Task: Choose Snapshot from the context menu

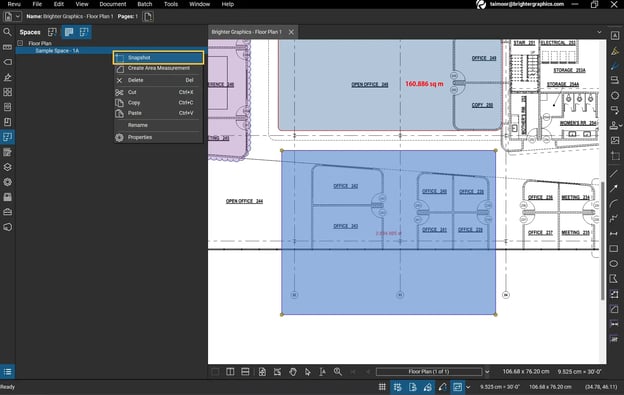Action: pyautogui.click(x=158, y=58)
